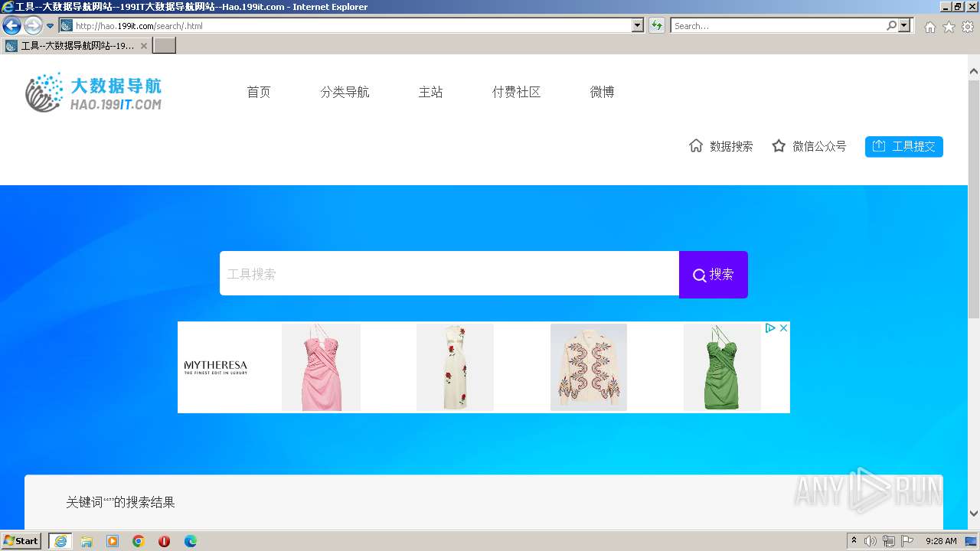Open the 数据搜索 link
The width and height of the screenshot is (980, 551).
(x=731, y=146)
